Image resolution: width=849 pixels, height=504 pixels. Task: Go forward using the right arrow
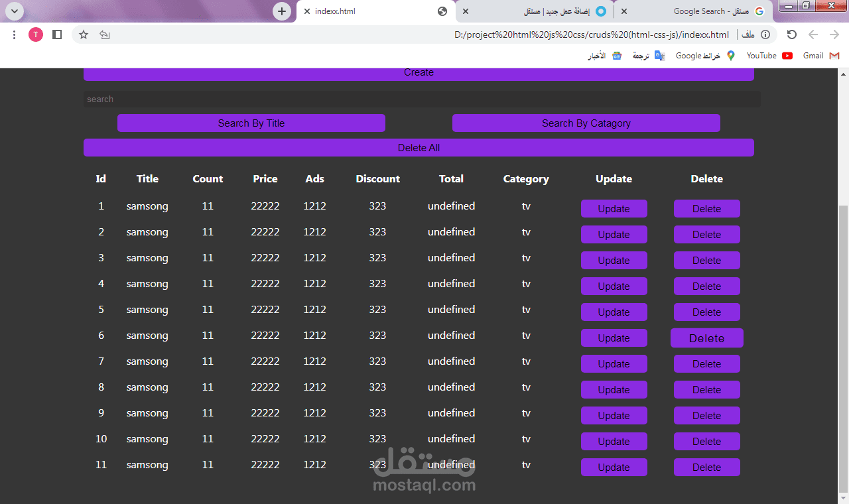[x=834, y=34]
